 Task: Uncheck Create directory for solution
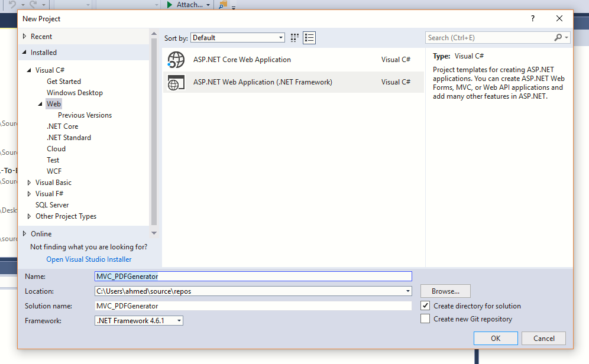click(425, 306)
